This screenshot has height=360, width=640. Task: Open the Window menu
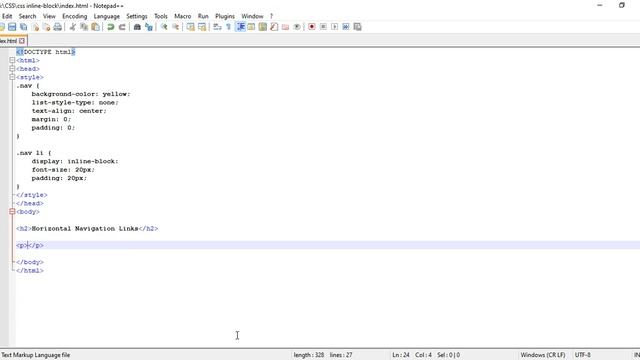[x=252, y=16]
